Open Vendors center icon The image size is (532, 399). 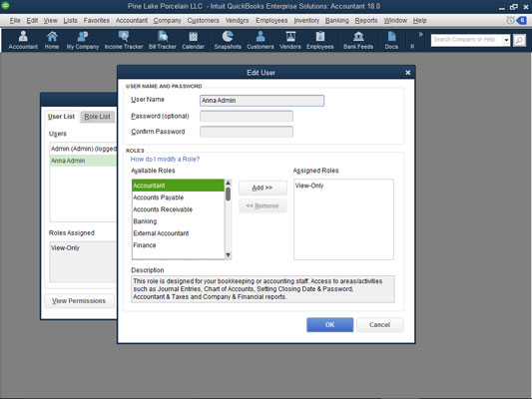[x=290, y=40]
